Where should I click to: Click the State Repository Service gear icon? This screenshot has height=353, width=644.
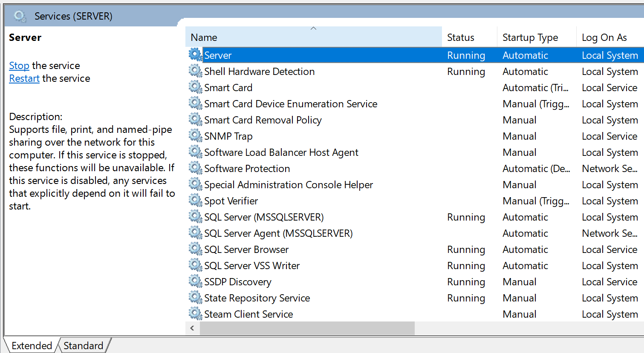point(195,298)
